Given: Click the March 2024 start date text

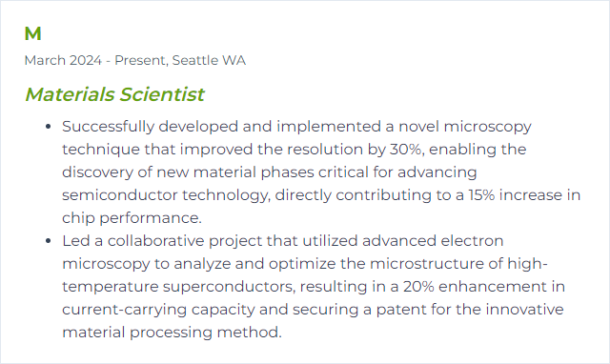Looking at the screenshot, I should (x=63, y=61).
